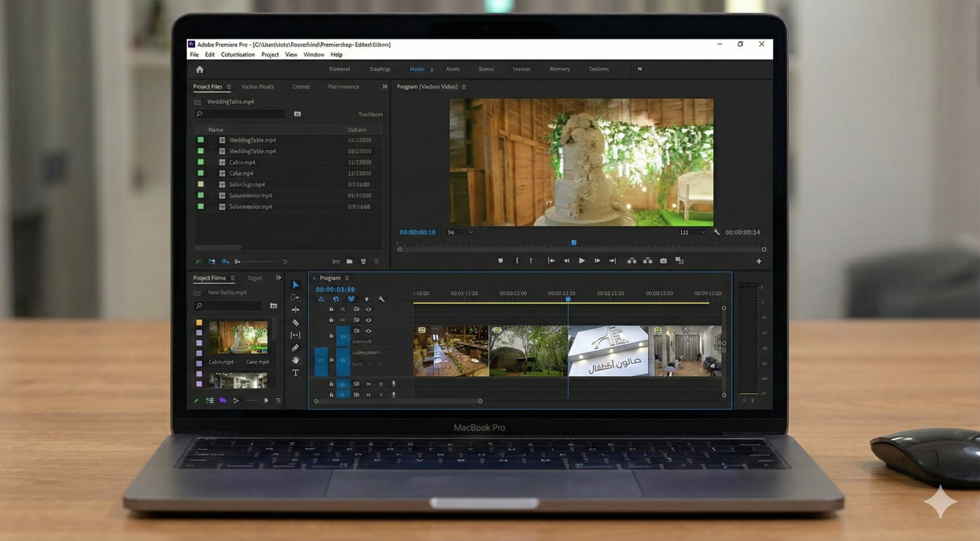Select SalonSign.mp4 in the project list

247,184
